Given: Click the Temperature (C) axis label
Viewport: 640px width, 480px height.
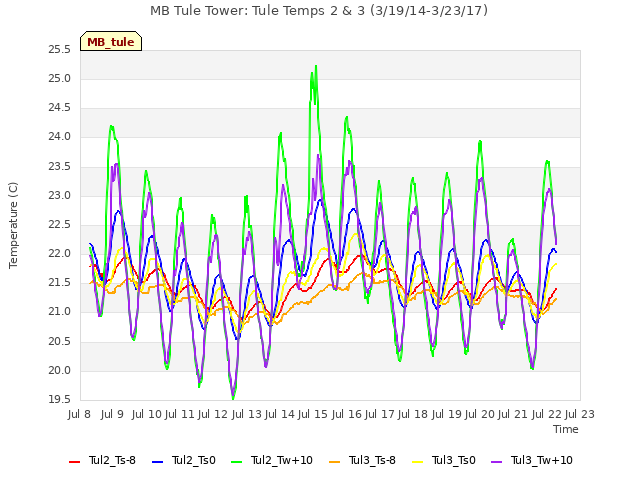Looking at the screenshot, I should pyautogui.click(x=13, y=225).
